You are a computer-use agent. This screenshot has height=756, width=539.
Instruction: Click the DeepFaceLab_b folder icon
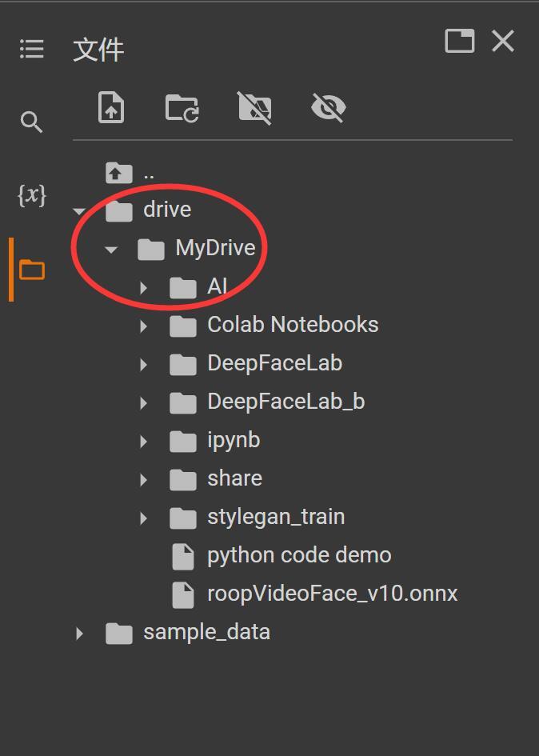[182, 403]
